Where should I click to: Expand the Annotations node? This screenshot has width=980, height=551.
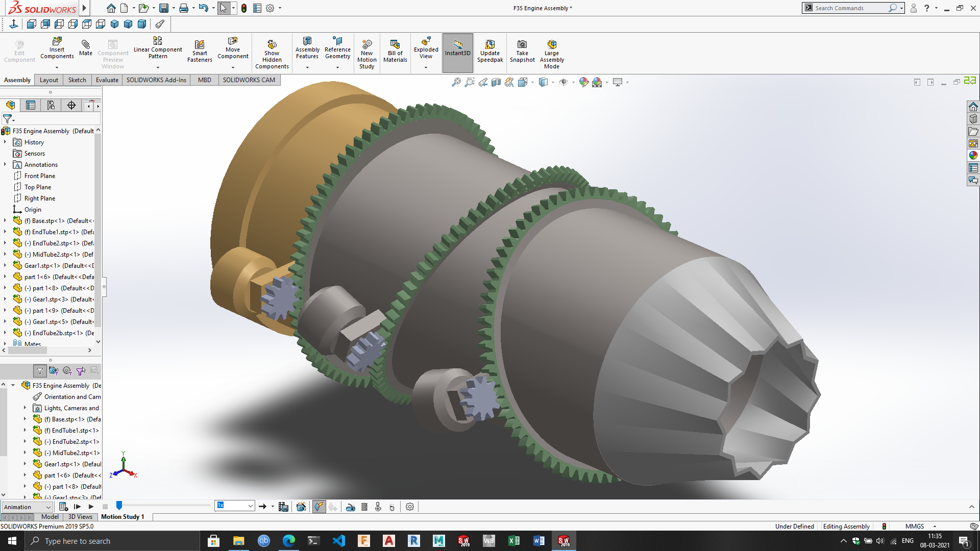[x=5, y=165]
